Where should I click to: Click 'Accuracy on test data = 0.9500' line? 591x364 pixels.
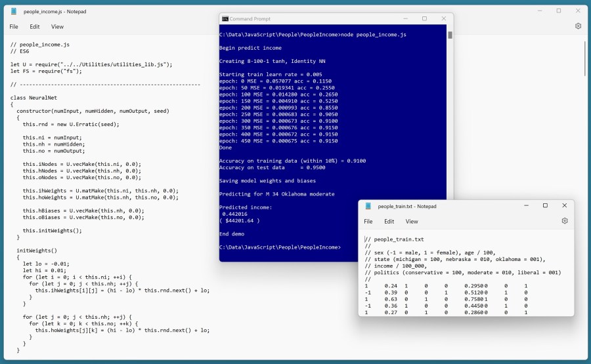tap(272, 167)
